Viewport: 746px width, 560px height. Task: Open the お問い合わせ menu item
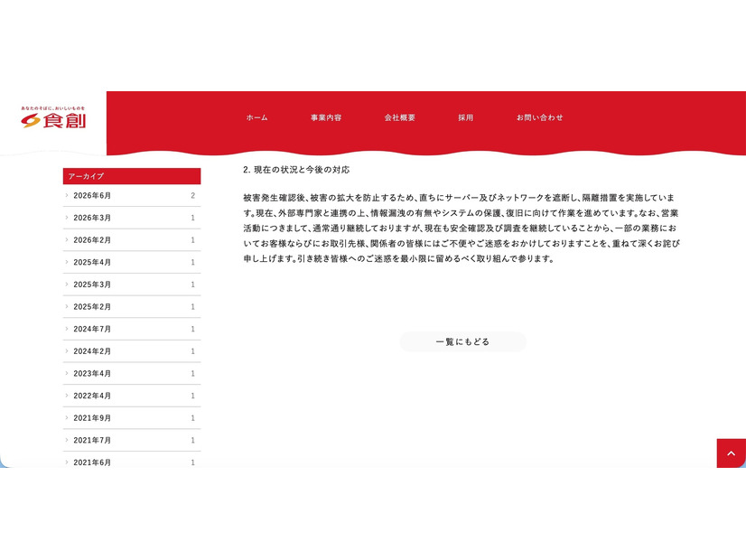(x=539, y=117)
